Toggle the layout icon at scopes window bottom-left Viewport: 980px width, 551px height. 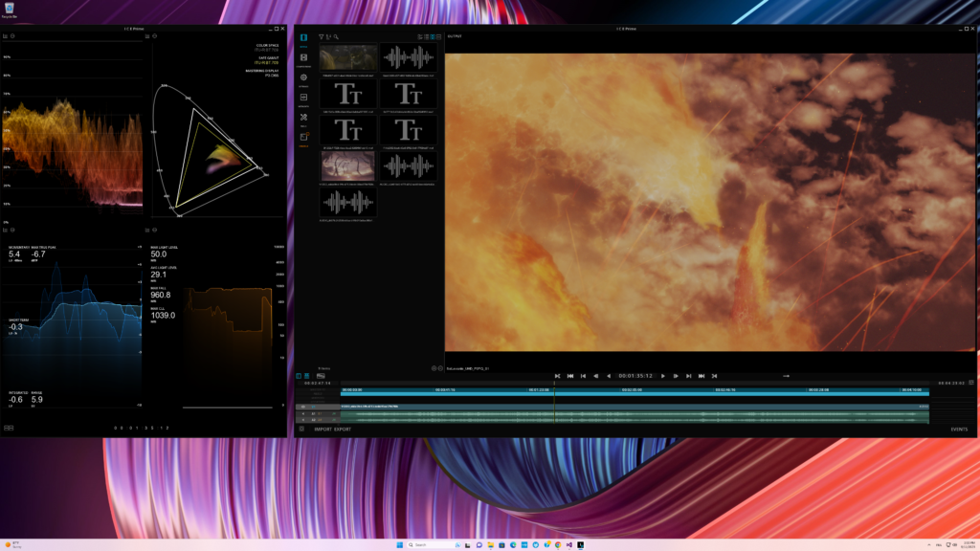[x=9, y=429]
